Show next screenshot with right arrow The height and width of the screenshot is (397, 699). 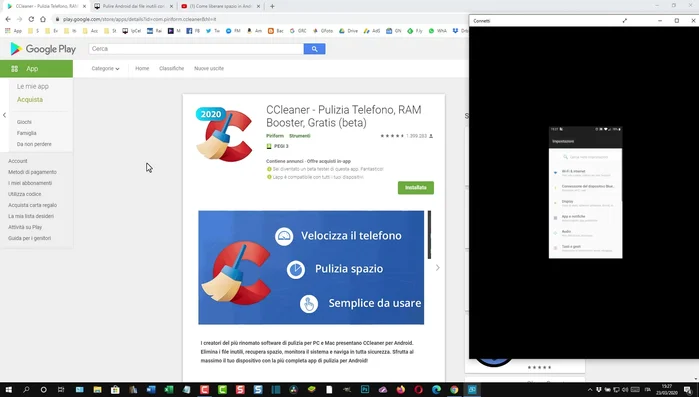(437, 267)
